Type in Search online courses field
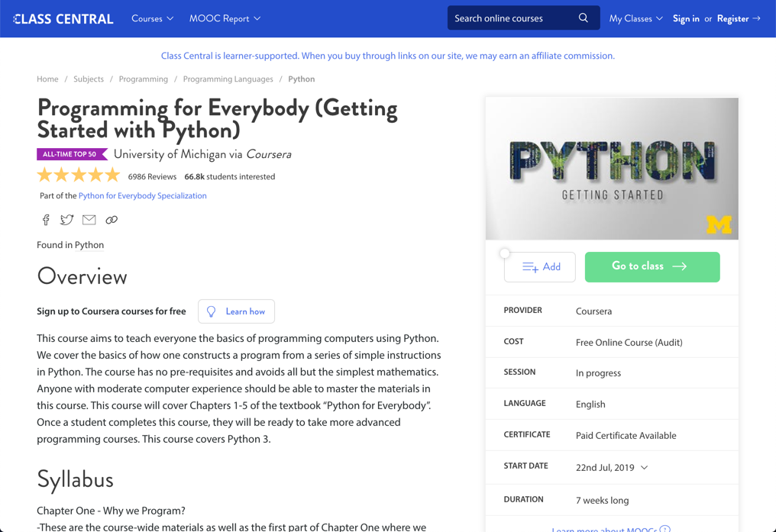The height and width of the screenshot is (532, 776). (x=510, y=18)
